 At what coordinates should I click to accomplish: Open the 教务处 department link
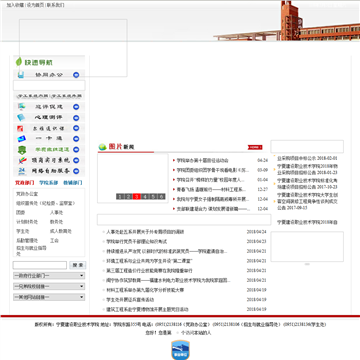(x=56, y=222)
